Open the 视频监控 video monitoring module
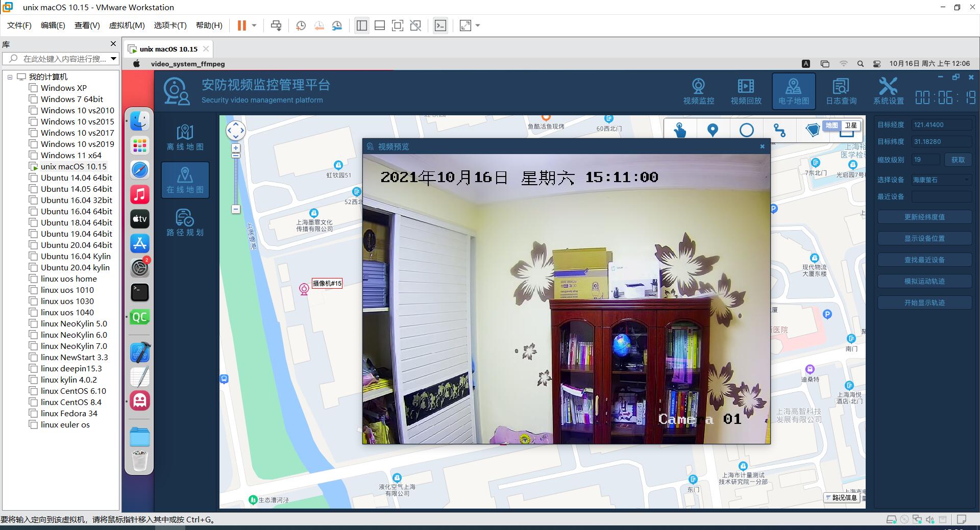 [x=698, y=91]
